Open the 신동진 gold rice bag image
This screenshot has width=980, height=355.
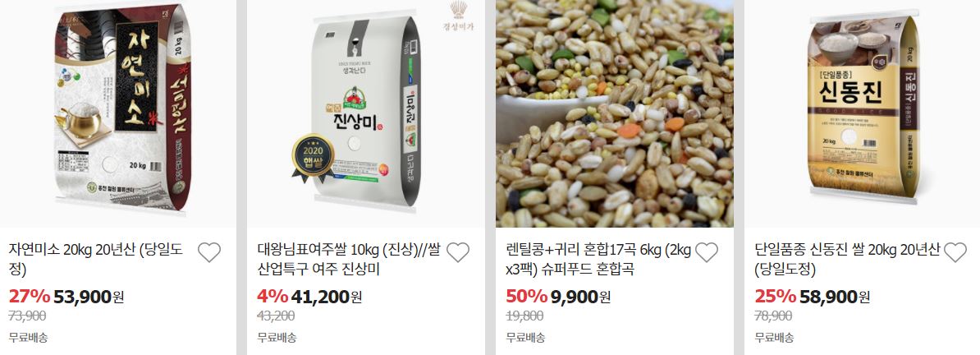(x=863, y=113)
